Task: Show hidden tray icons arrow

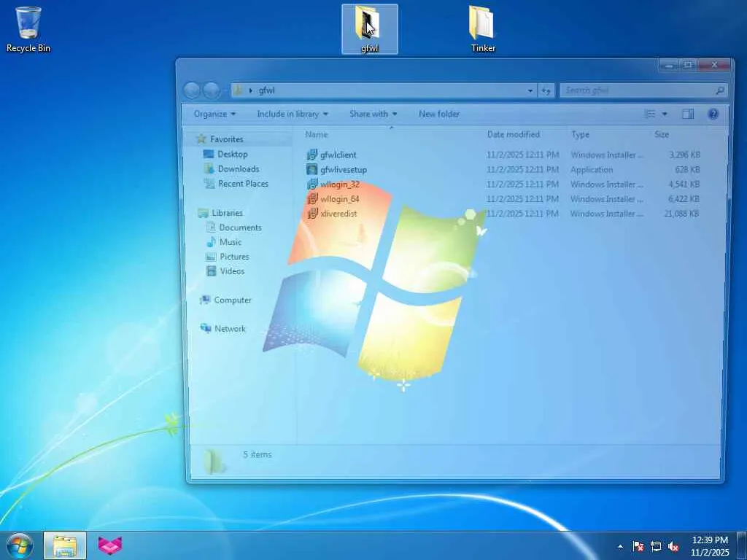Action: (x=620, y=546)
